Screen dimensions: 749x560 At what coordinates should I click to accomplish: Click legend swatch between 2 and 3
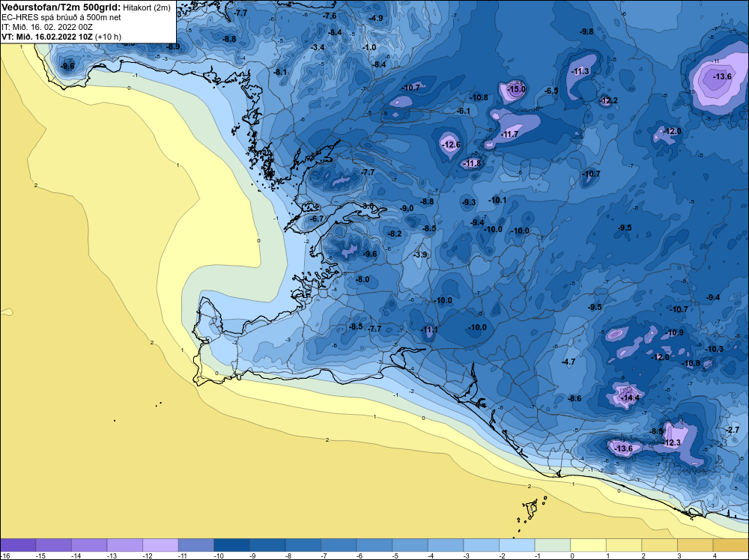point(660,545)
